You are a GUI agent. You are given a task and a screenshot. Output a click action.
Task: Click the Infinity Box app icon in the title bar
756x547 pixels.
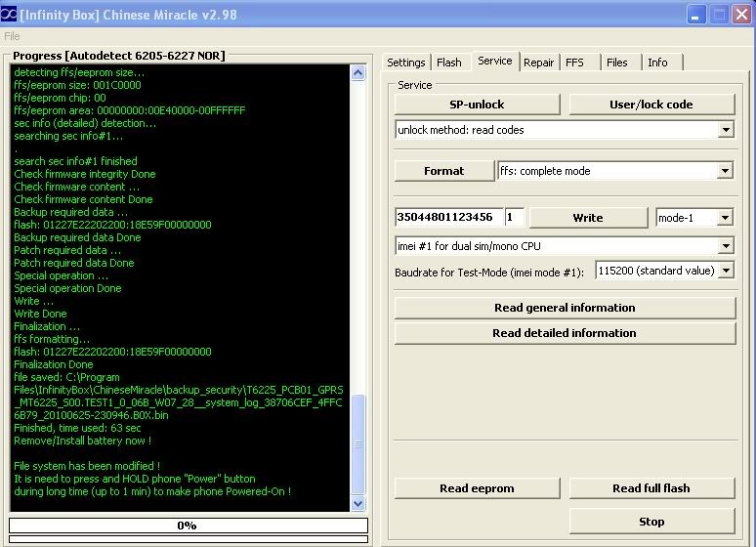(9, 14)
